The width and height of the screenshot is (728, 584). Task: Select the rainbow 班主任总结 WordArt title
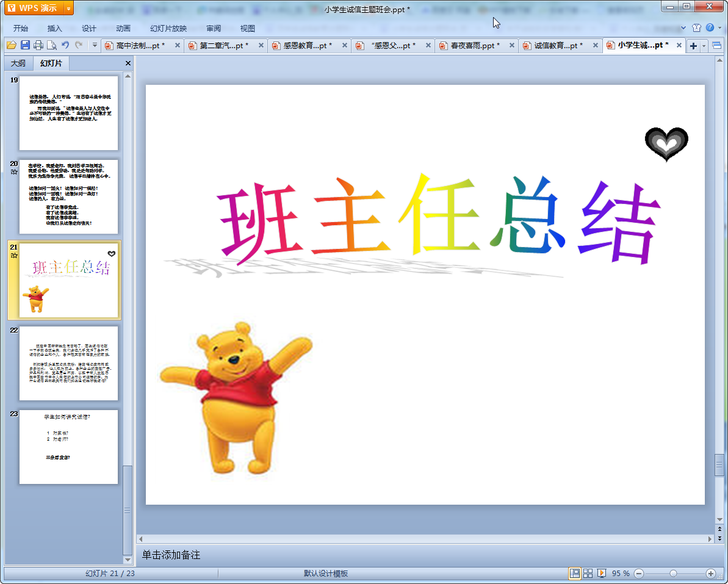coord(439,220)
